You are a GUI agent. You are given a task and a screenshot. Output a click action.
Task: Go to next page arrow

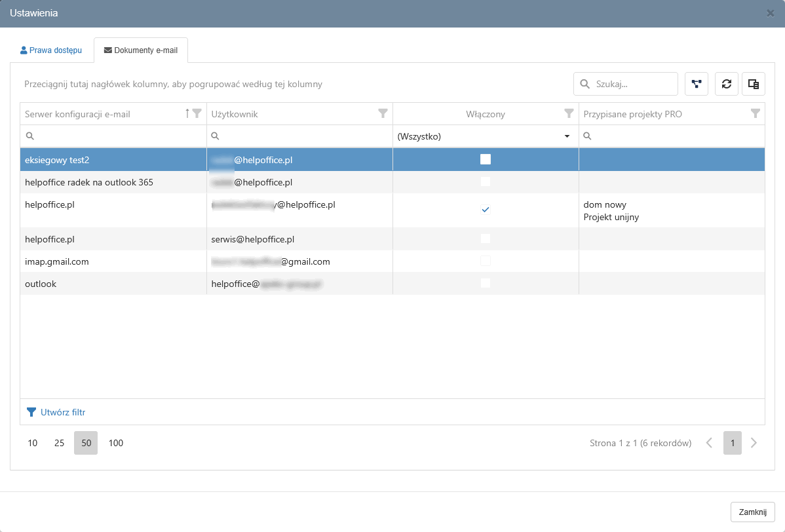pos(754,443)
